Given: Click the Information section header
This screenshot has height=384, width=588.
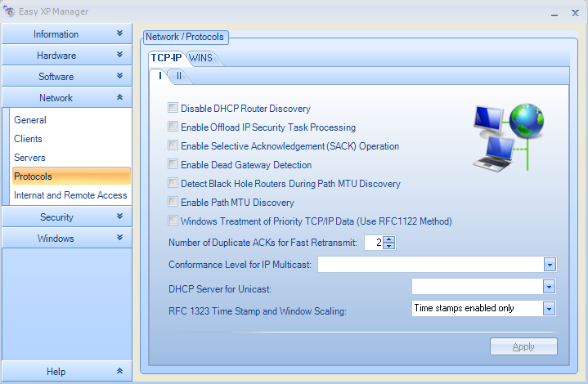Looking at the screenshot, I should point(67,33).
